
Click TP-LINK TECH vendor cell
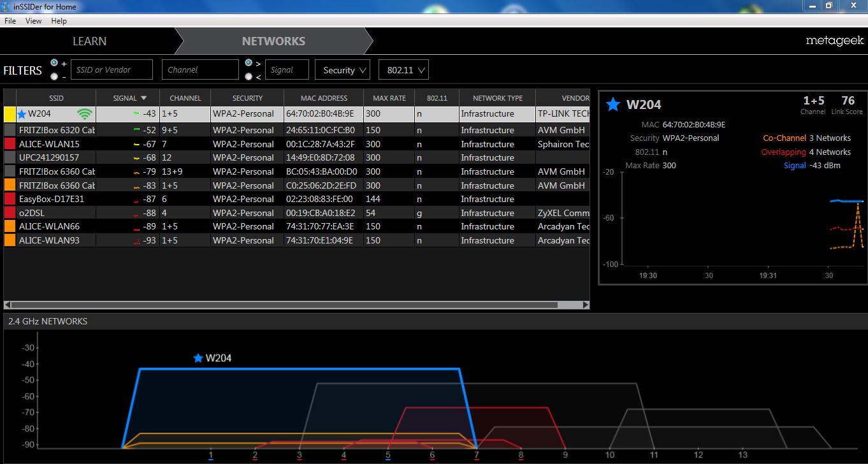point(563,114)
